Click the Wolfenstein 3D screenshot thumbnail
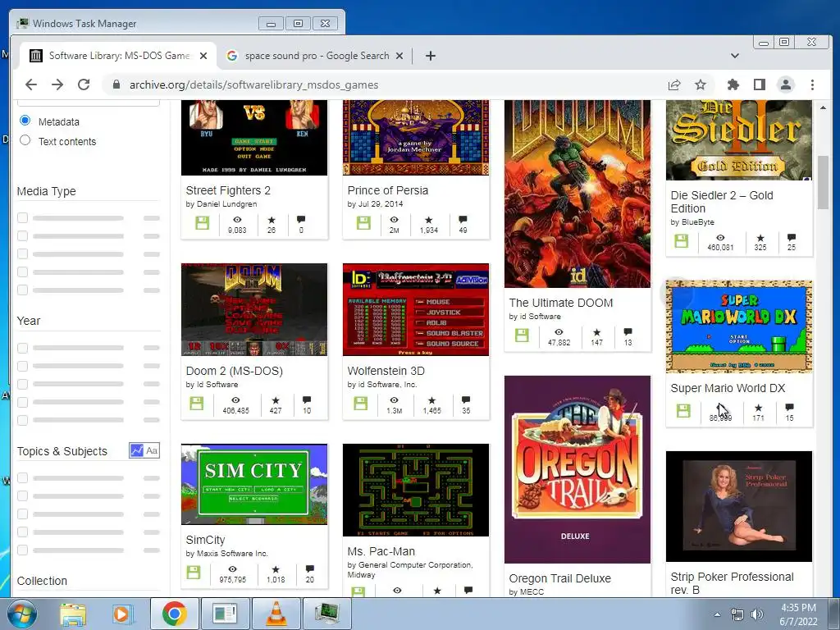 [x=416, y=309]
